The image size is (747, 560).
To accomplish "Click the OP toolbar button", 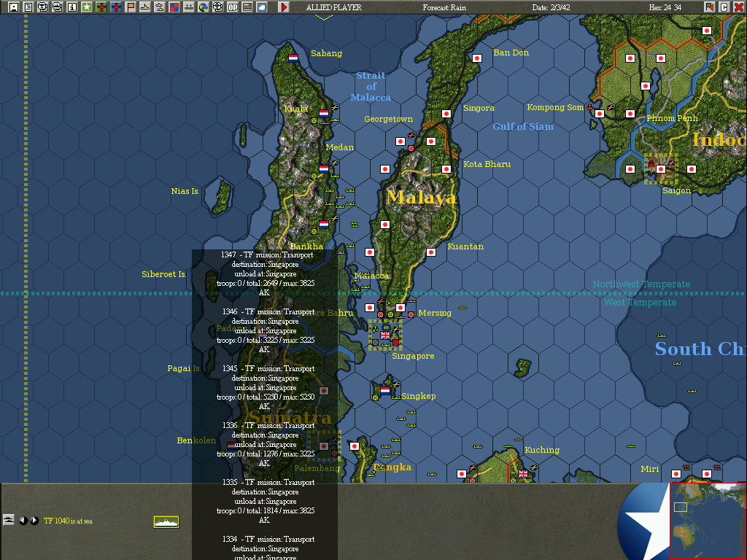I will tap(233, 7).
